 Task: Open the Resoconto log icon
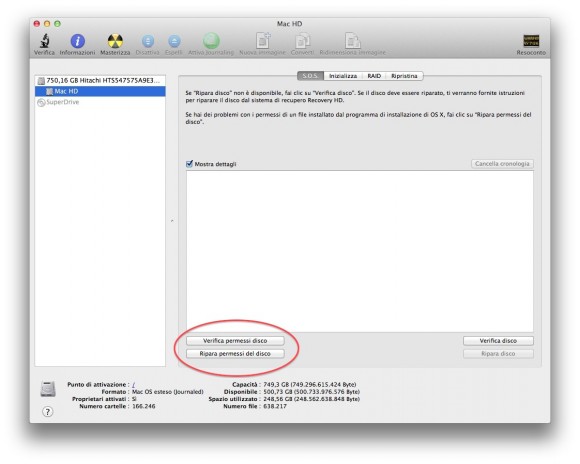point(531,41)
